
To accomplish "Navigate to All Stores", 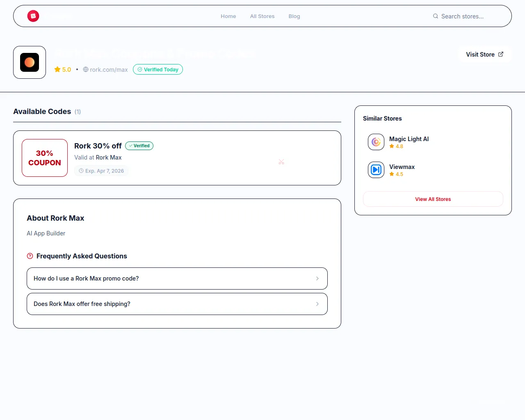I will pos(262,16).
